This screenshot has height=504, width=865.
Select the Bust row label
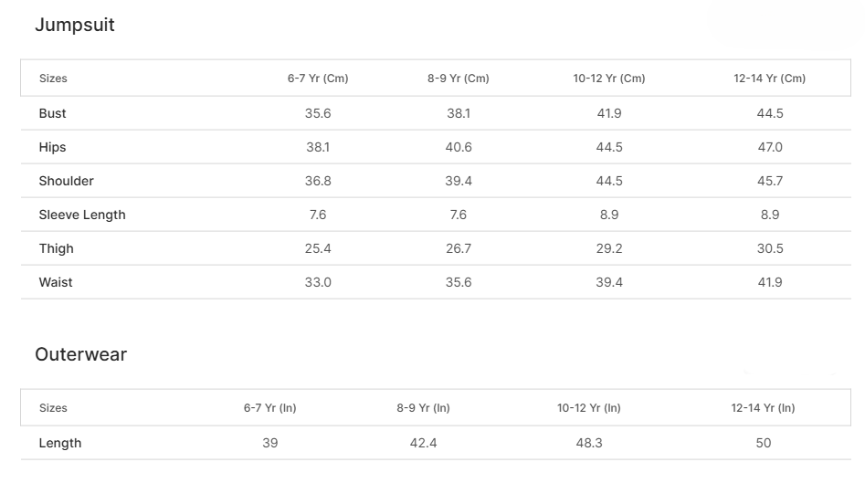(x=53, y=114)
